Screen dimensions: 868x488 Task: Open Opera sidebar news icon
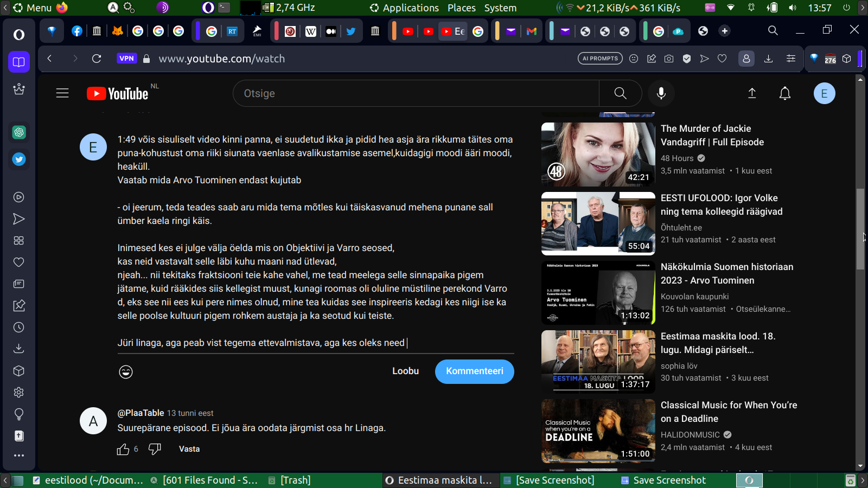[x=19, y=284]
